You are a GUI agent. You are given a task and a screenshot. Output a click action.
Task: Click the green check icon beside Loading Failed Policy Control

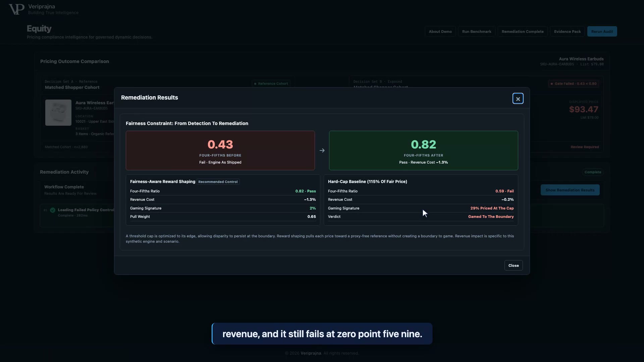point(53,210)
